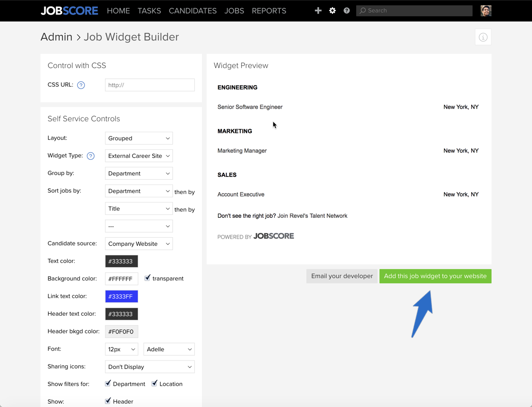Click Add this job widget button
The width and height of the screenshot is (532, 407).
point(435,276)
